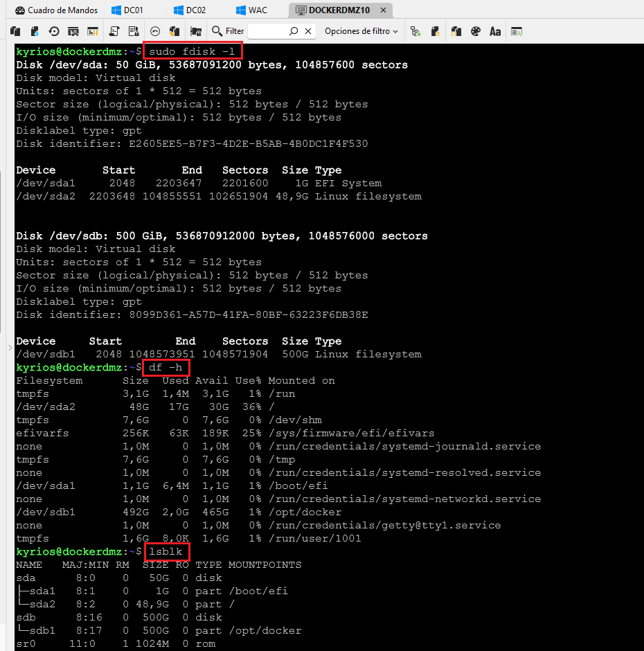Screen dimensions: 644x651
Task: Expand the collapsed side panel chevron
Action: (10, 348)
